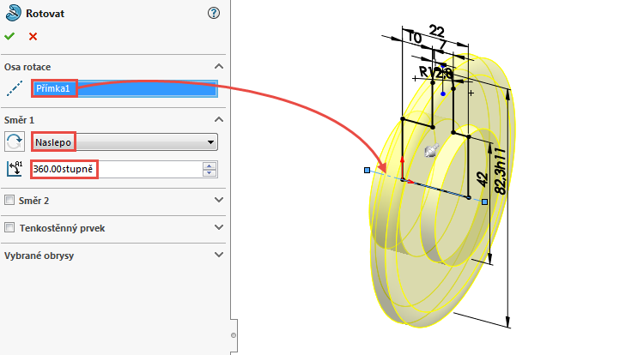Select the Přímka1 axis selection box
This screenshot has width=644, height=355.
[125, 88]
